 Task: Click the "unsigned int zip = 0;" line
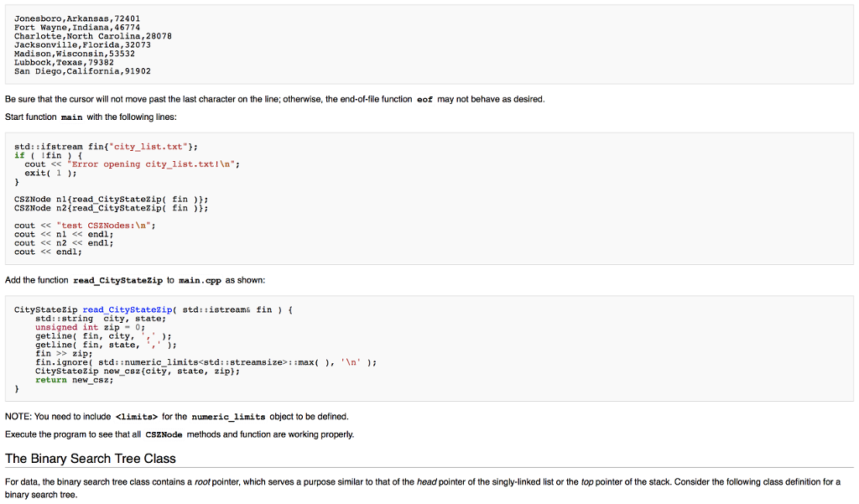[91, 328]
